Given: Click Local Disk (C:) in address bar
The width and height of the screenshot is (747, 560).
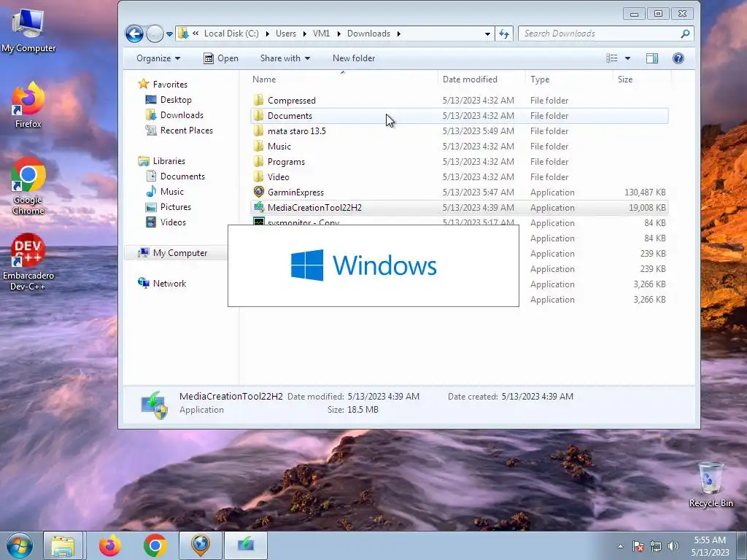Looking at the screenshot, I should pyautogui.click(x=231, y=34).
